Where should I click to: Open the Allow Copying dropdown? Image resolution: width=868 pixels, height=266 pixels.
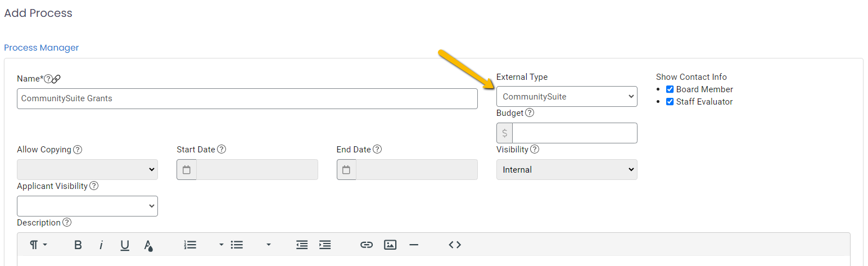click(x=87, y=170)
